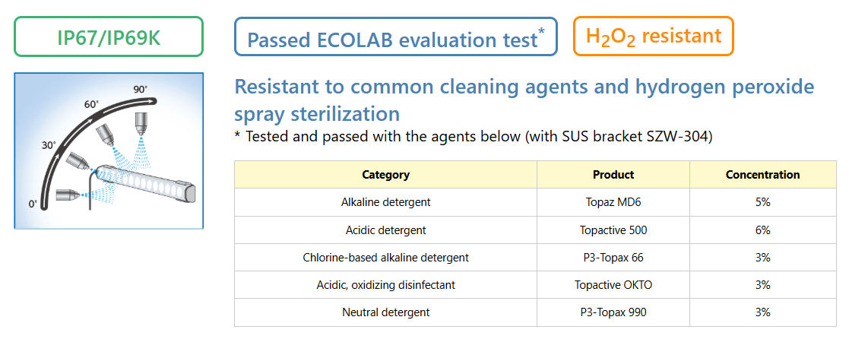Image resolution: width=868 pixels, height=358 pixels.
Task: Click the 60° angle label in the diagram
Action: coord(92,104)
